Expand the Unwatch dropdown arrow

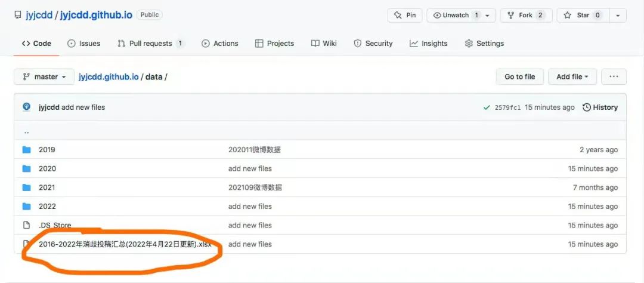tap(488, 15)
